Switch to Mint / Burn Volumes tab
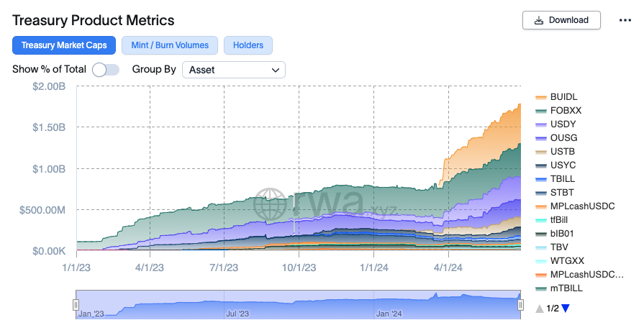 pyautogui.click(x=170, y=45)
